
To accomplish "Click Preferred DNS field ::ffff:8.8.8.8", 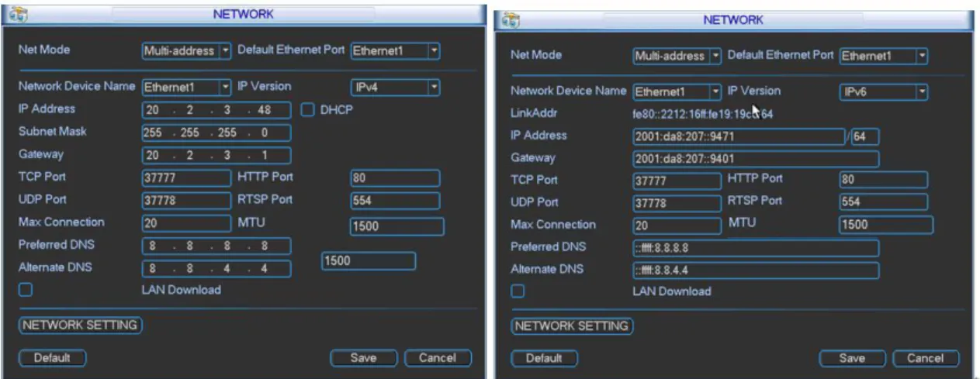I will tap(756, 248).
